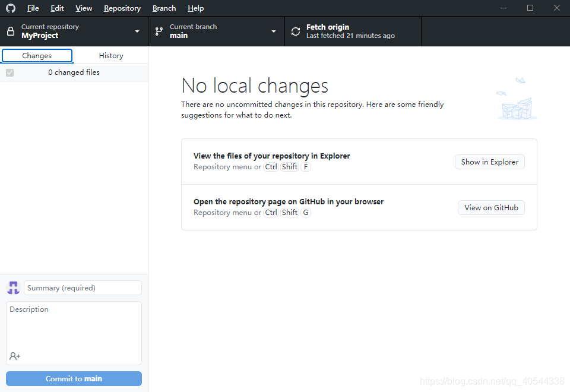The image size is (570, 392).
Task: Click 'Open the repository page on GitHub' text
Action: tap(289, 201)
